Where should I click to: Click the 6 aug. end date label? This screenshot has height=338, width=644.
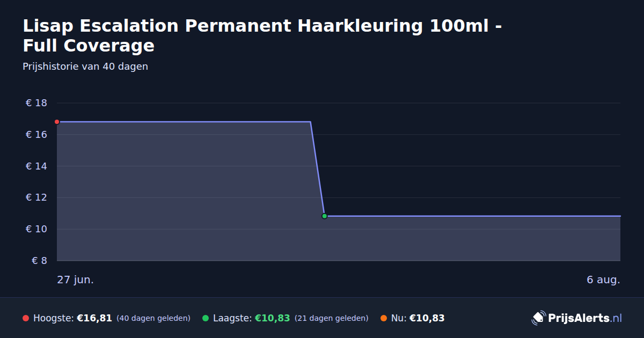603,280
